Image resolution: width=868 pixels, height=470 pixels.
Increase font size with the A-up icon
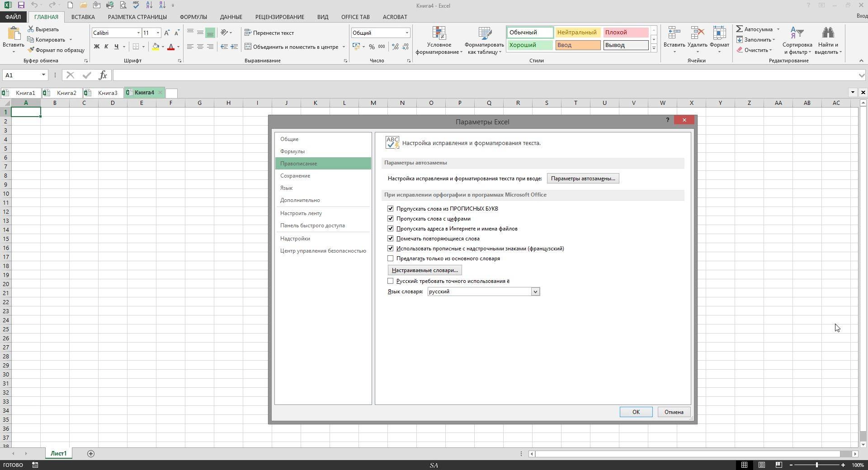click(x=167, y=33)
